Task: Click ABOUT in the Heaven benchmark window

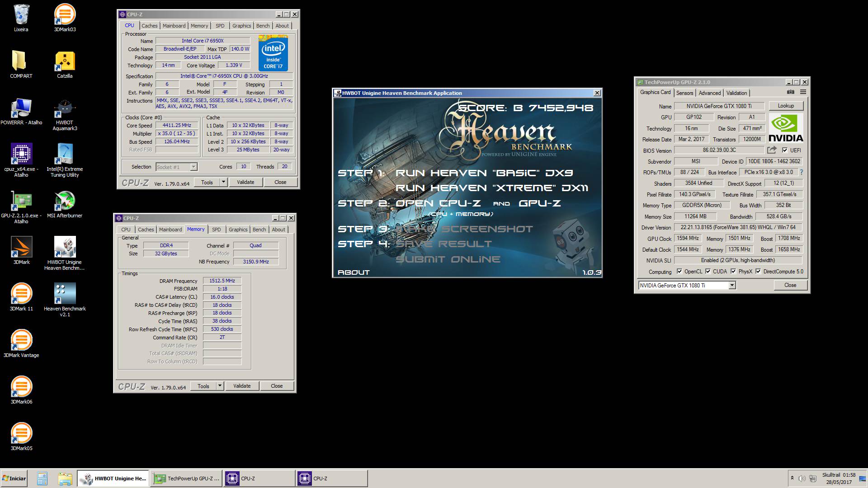Action: (x=354, y=272)
